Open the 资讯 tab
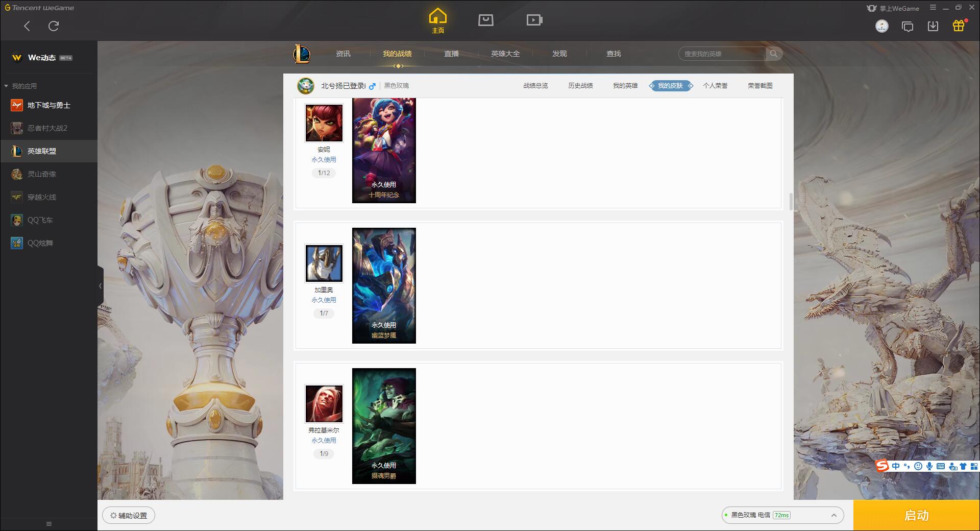Viewport: 980px width, 531px height. point(343,54)
